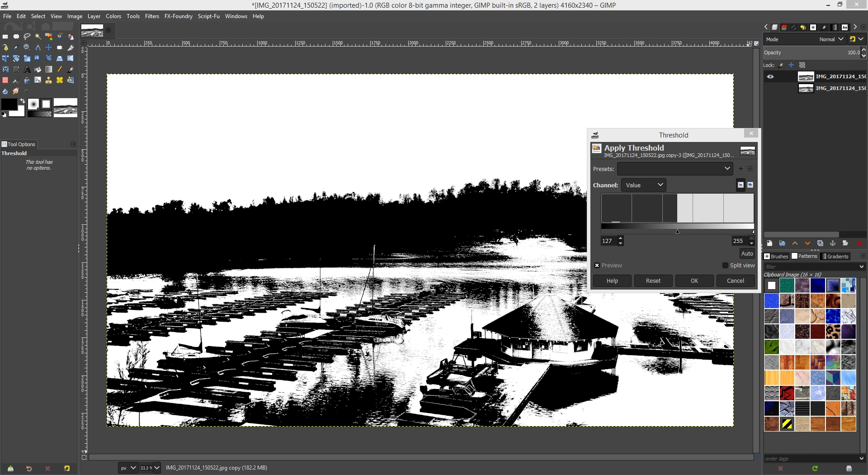This screenshot has height=475, width=868.
Task: Switch histogram to linear view
Action: point(741,185)
